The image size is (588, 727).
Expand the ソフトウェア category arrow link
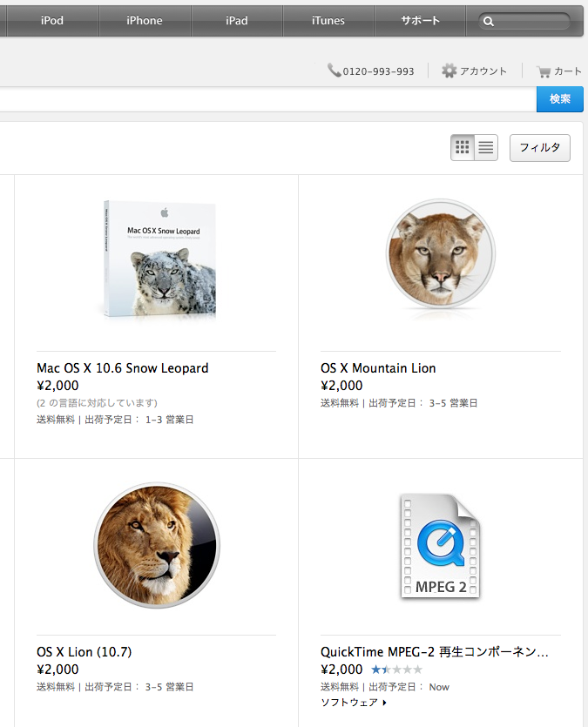(x=354, y=703)
